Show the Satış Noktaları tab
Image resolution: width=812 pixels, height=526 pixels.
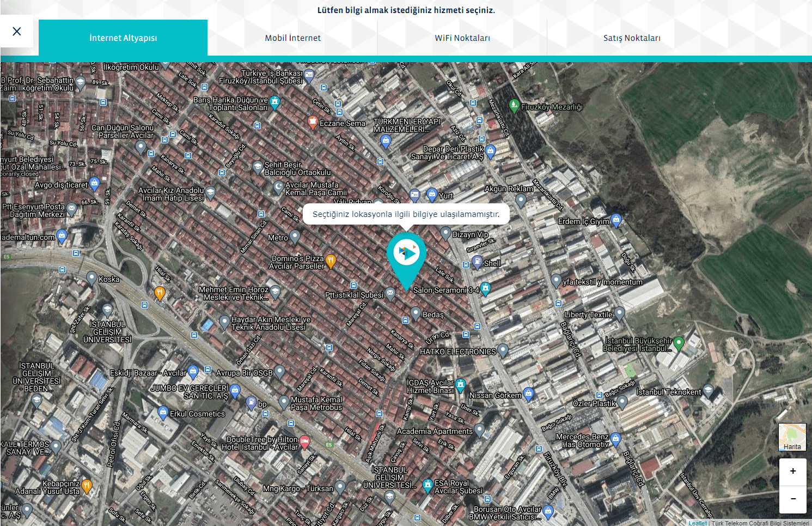pos(632,38)
